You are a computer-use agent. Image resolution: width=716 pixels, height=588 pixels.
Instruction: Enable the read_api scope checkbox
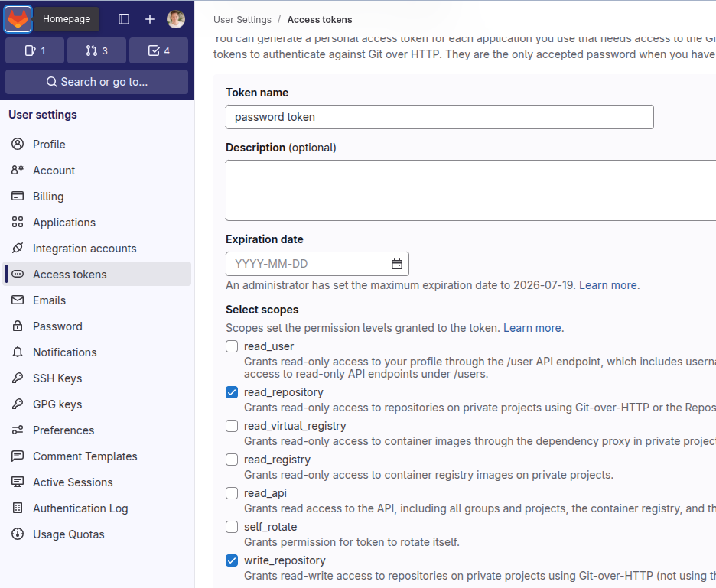232,493
